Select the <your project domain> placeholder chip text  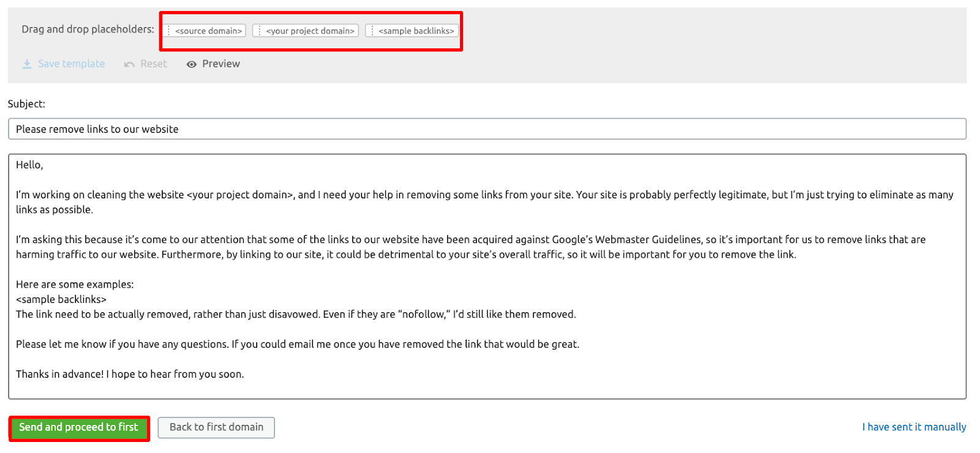pos(310,31)
